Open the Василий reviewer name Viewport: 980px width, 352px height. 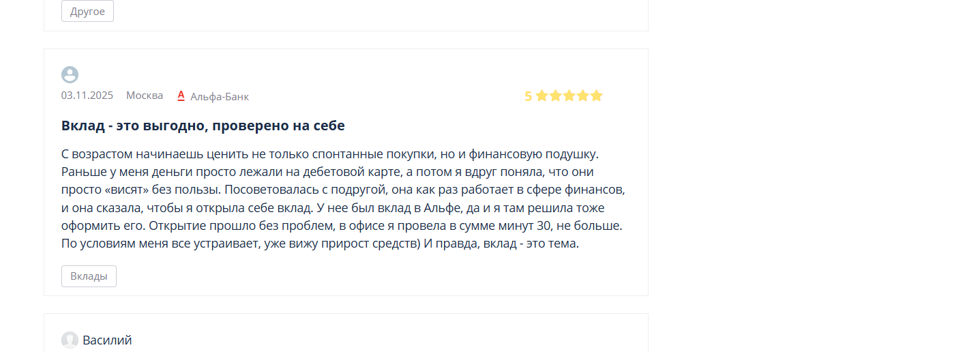[x=107, y=340]
